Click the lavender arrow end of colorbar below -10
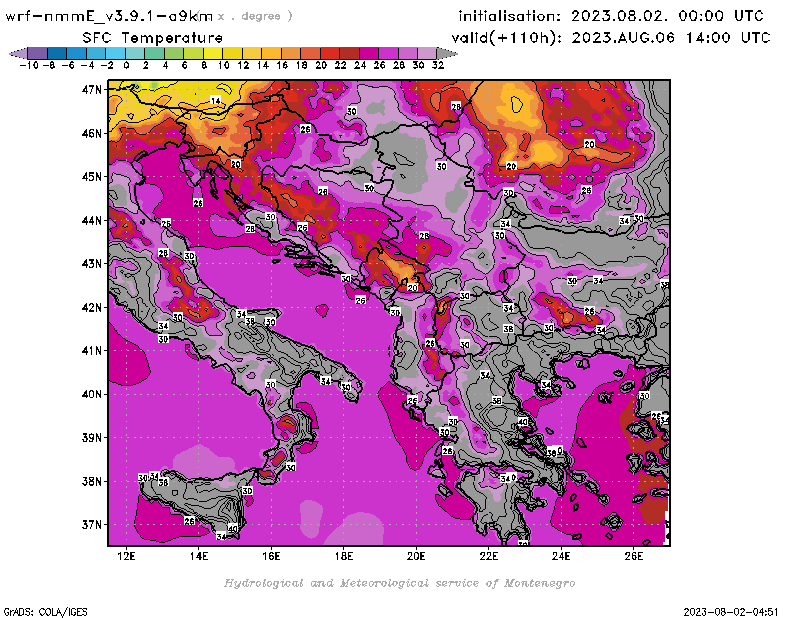The height and width of the screenshot is (618, 800). click(x=18, y=53)
